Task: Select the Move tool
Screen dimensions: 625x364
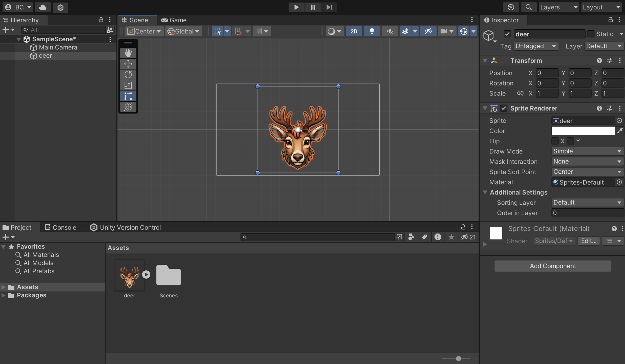Action: (128, 64)
